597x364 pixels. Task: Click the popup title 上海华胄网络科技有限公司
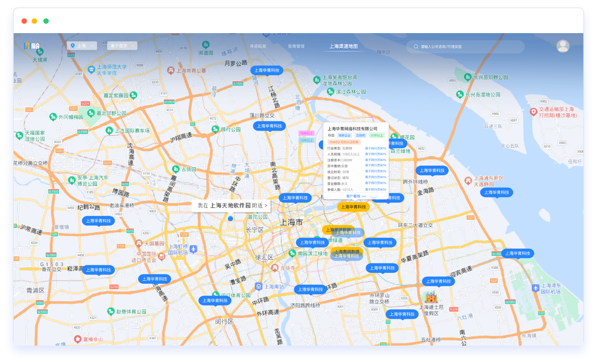point(352,129)
